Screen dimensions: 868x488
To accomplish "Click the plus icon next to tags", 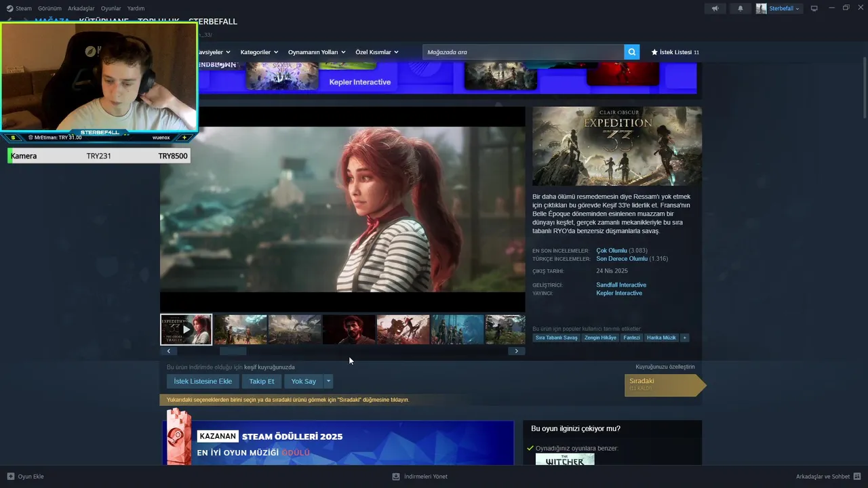I will click(x=685, y=338).
